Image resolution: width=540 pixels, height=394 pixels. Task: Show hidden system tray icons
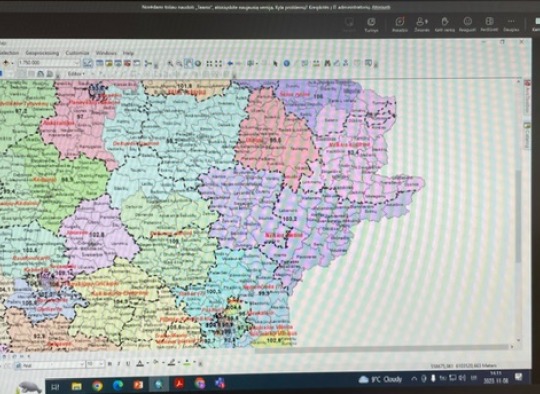(x=414, y=379)
